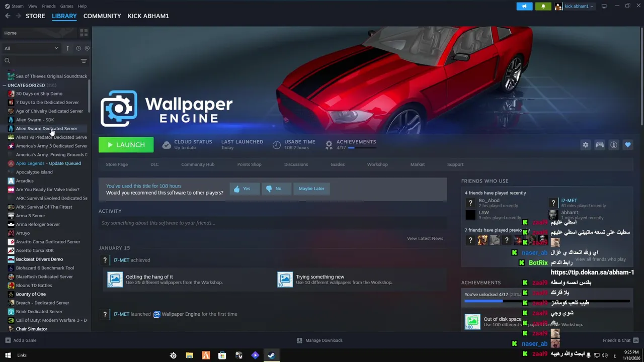Viewport: 644px width, 362px height.
Task: Click the Trying something new achievement icon
Action: [285, 280]
